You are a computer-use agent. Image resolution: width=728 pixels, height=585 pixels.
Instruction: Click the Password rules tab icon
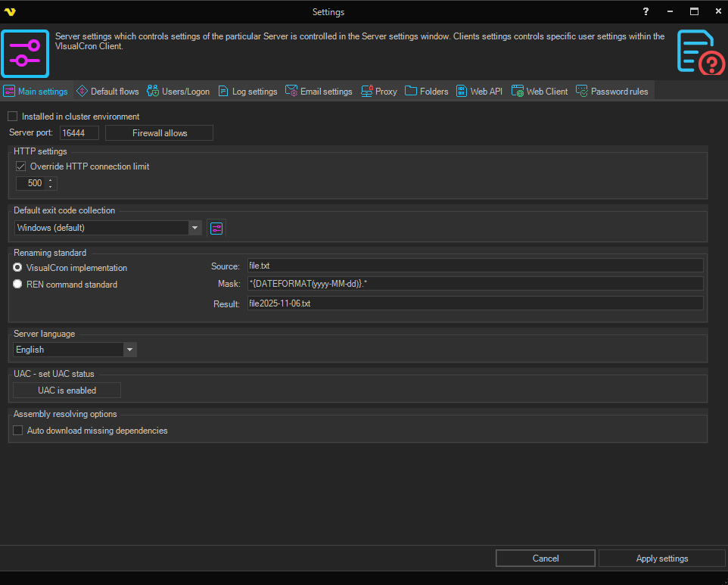(x=582, y=92)
